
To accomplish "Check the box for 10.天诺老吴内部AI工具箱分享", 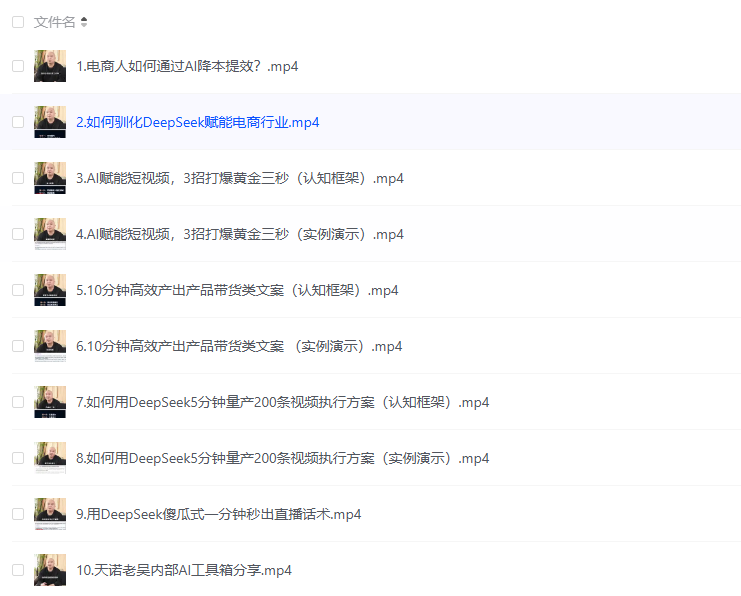I will click(x=18, y=570).
